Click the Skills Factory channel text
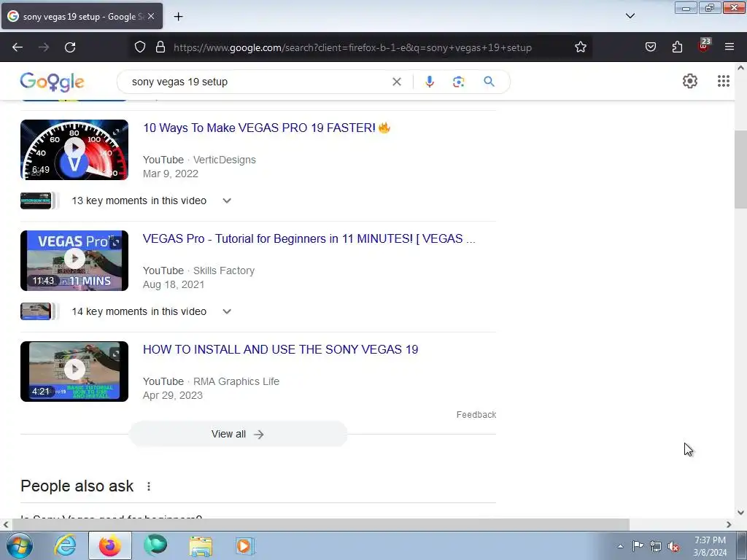This screenshot has height=560, width=747. click(x=224, y=271)
